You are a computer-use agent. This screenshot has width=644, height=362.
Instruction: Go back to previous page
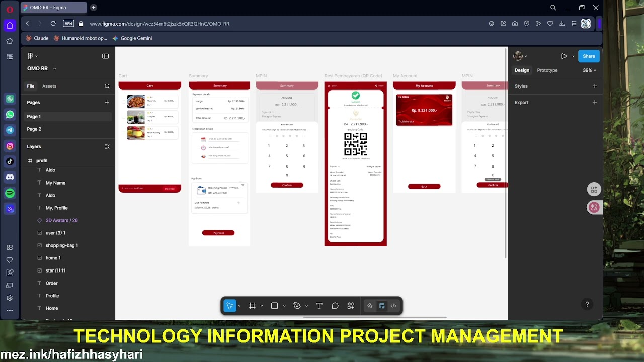[27, 24]
